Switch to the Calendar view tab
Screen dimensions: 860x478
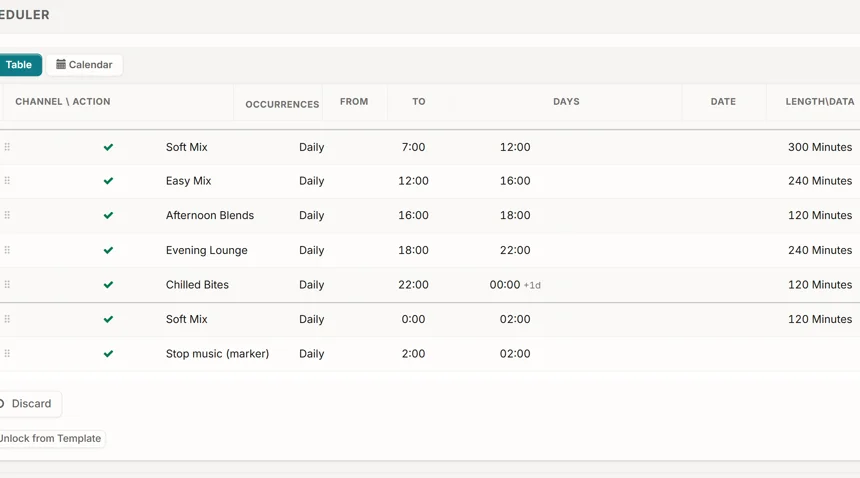(x=84, y=65)
